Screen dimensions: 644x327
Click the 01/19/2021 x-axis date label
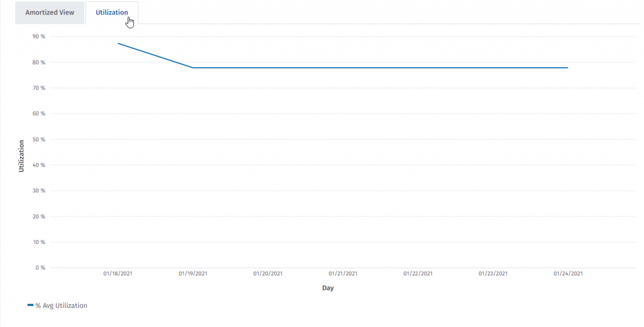(193, 274)
